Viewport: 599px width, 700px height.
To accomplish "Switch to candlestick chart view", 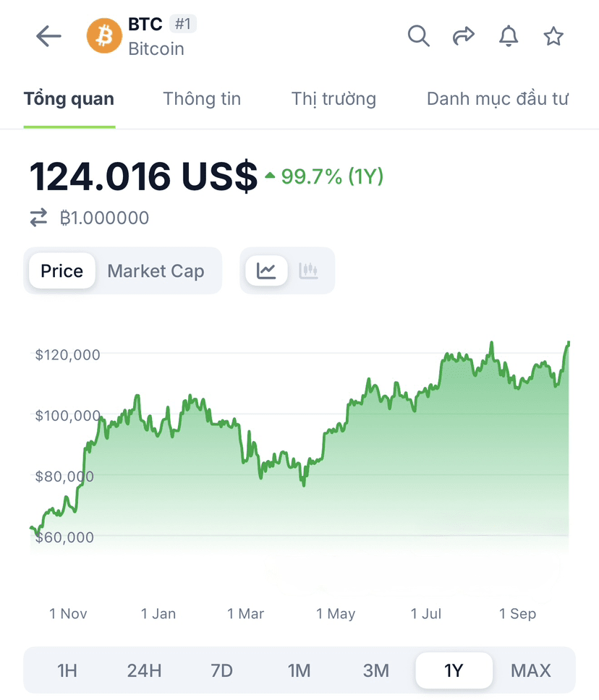I will [308, 270].
